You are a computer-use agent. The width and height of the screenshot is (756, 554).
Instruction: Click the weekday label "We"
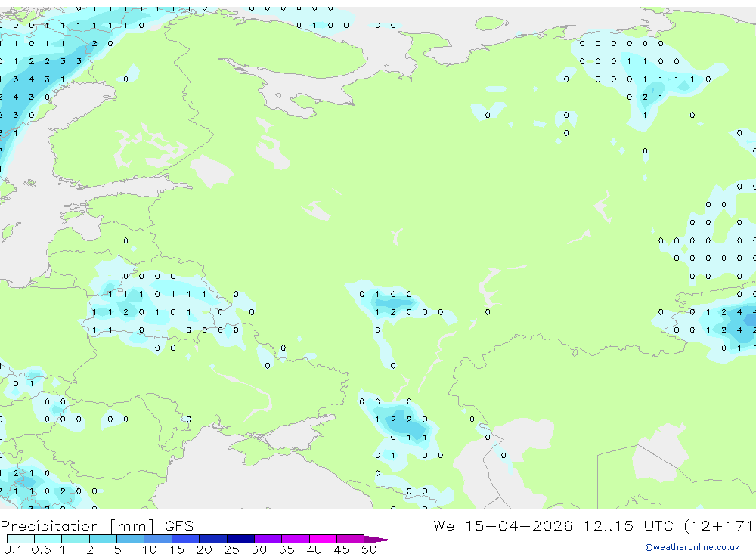[444, 525]
